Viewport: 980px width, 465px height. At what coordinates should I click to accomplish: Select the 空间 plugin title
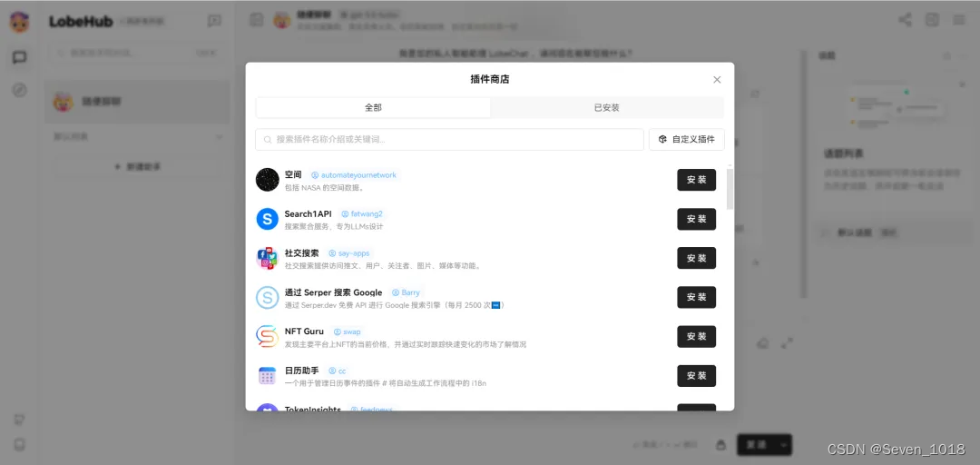click(293, 174)
